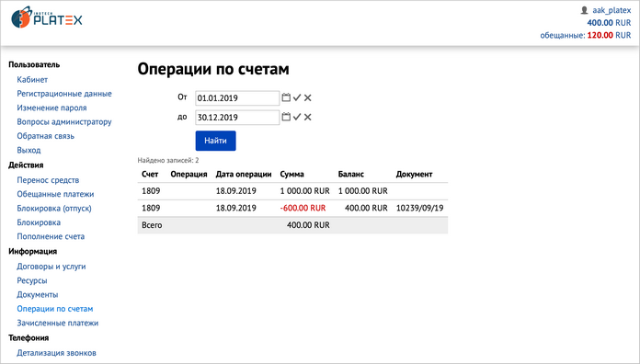Image resolution: width=640 pixels, height=364 pixels.
Task: Click the red -600.00 RUR amount
Action: 303,208
